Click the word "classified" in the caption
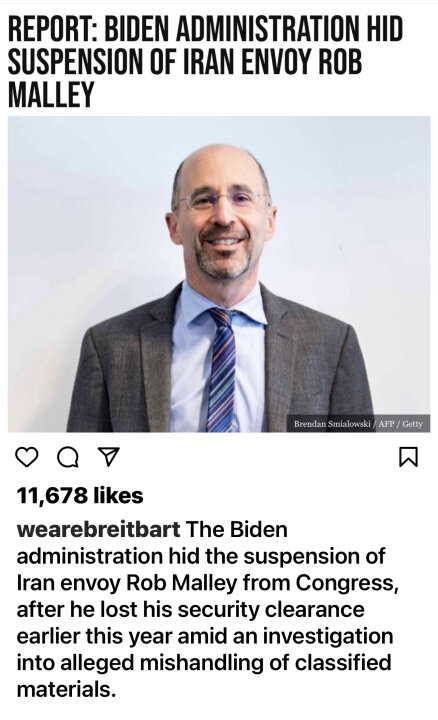The height and width of the screenshot is (720, 438). (x=343, y=663)
